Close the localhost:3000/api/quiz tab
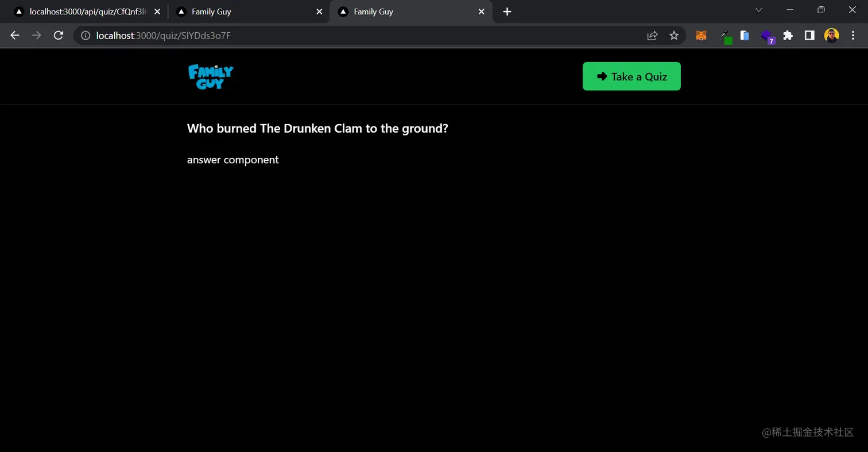The width and height of the screenshot is (868, 452). click(x=157, y=11)
